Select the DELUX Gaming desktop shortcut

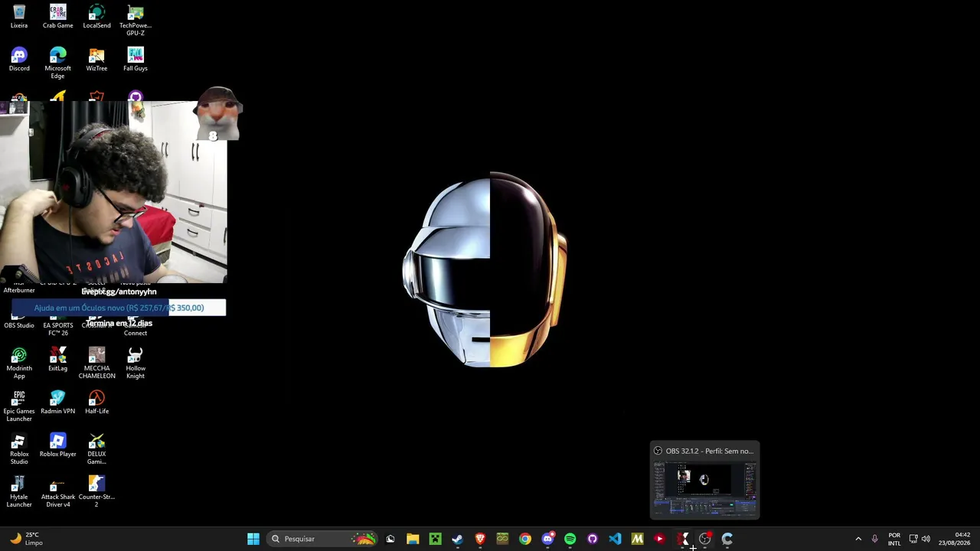[x=96, y=449]
